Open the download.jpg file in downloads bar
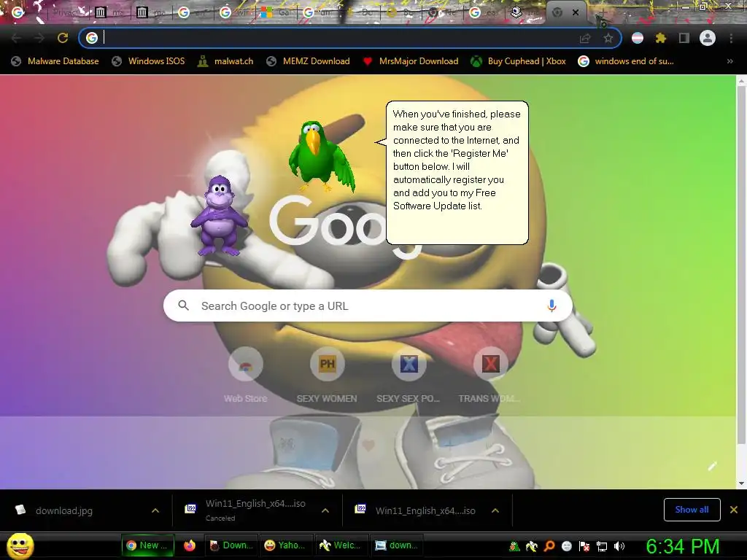 pyautogui.click(x=64, y=510)
